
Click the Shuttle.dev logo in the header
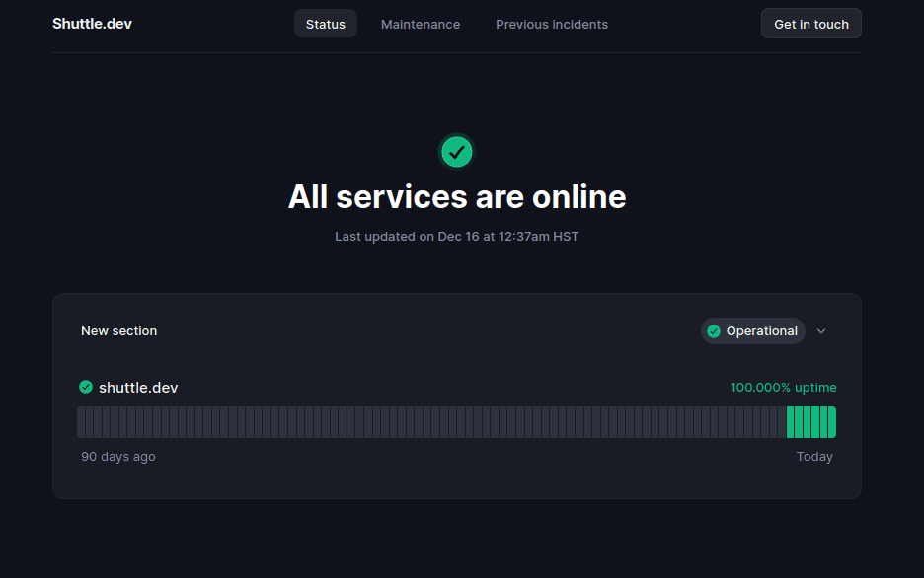pos(92,24)
